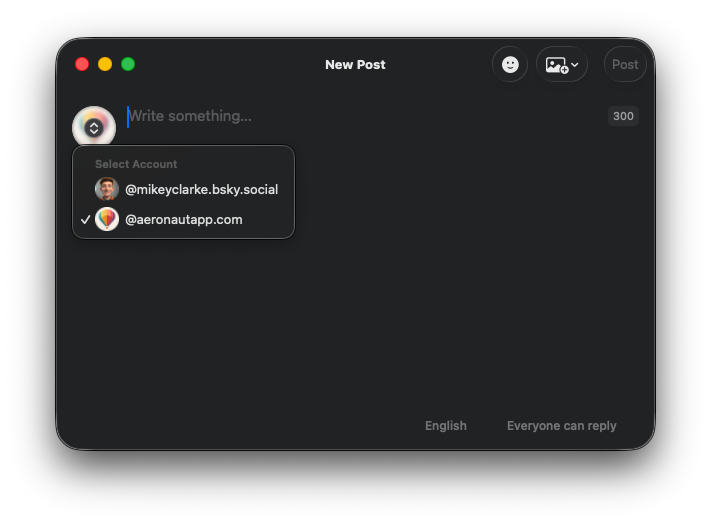Click the add image media icon
Image resolution: width=711 pixels, height=524 pixels.
556,65
